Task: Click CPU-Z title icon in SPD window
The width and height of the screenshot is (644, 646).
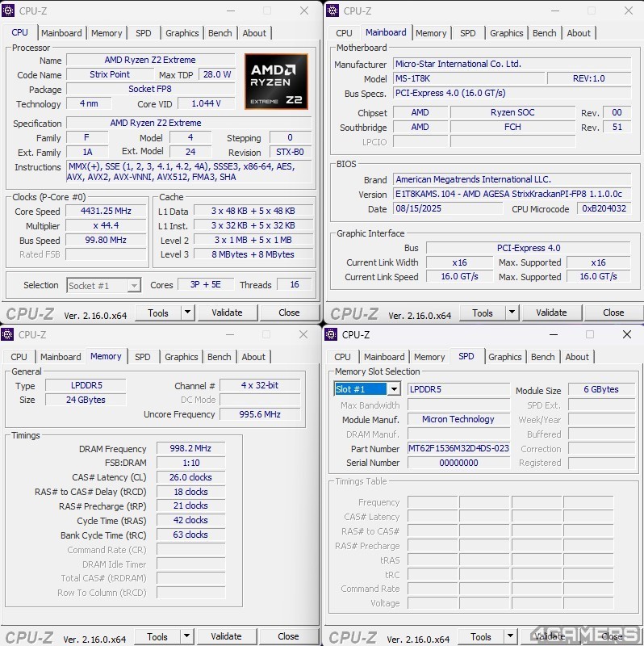Action: coord(332,334)
